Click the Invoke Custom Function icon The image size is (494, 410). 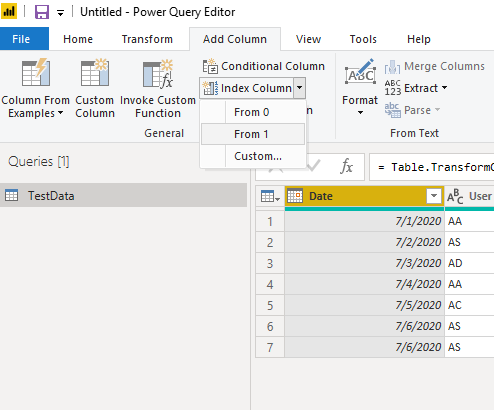pyautogui.click(x=158, y=73)
